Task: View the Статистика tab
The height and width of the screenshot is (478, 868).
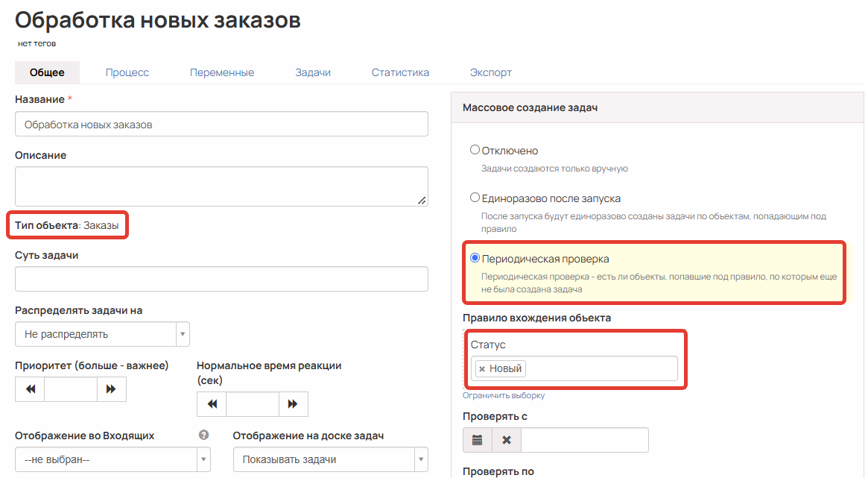Action: click(x=400, y=72)
